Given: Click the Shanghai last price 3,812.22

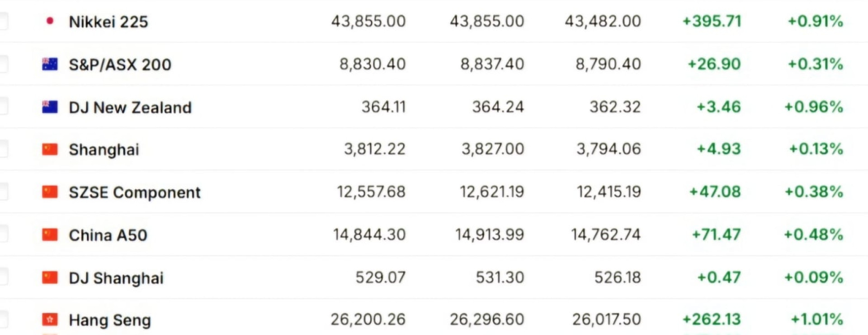Looking at the screenshot, I should click(375, 149).
